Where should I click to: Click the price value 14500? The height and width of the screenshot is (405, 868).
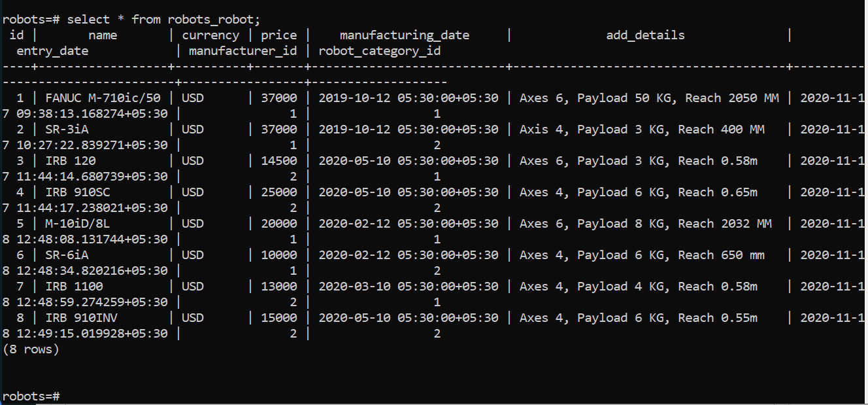278,161
